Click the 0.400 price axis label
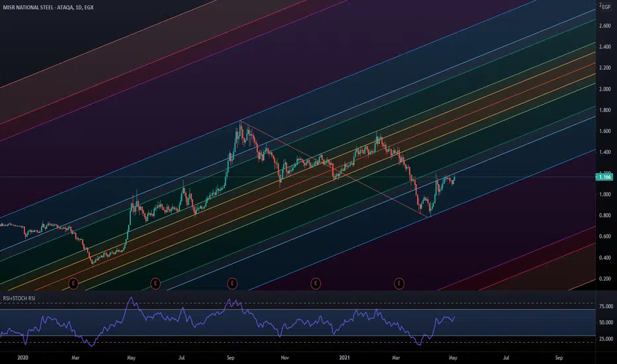This screenshot has height=364, width=617. (x=605, y=257)
